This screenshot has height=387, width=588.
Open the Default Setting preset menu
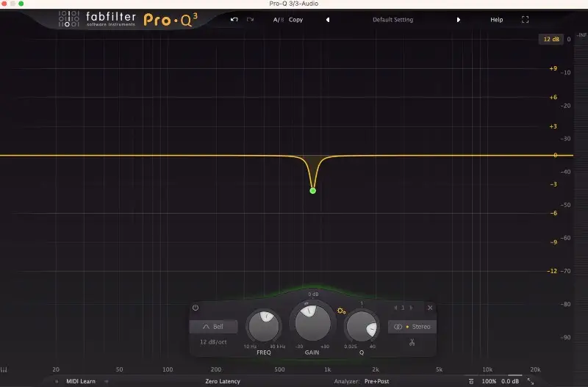point(392,20)
